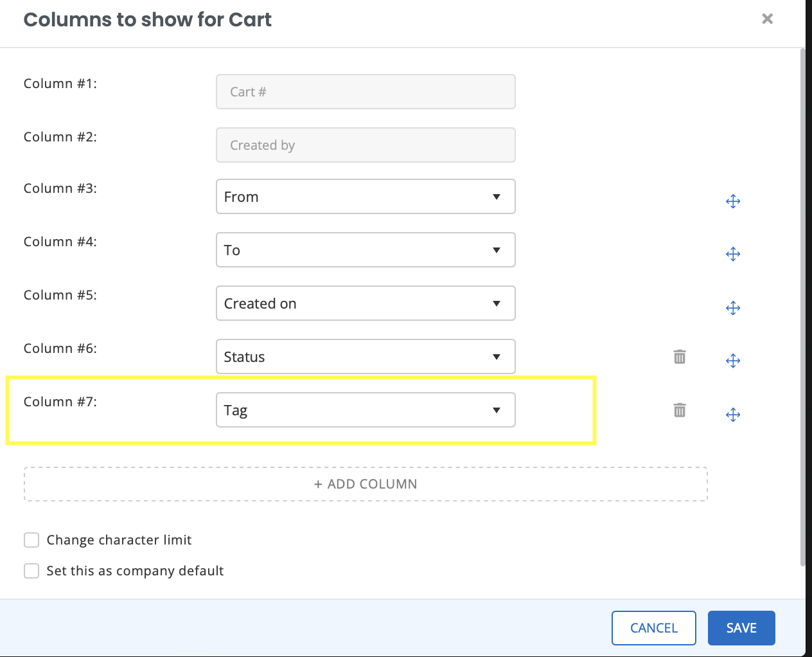Click the Column #6: label
The height and width of the screenshot is (657, 812).
pyautogui.click(x=60, y=348)
